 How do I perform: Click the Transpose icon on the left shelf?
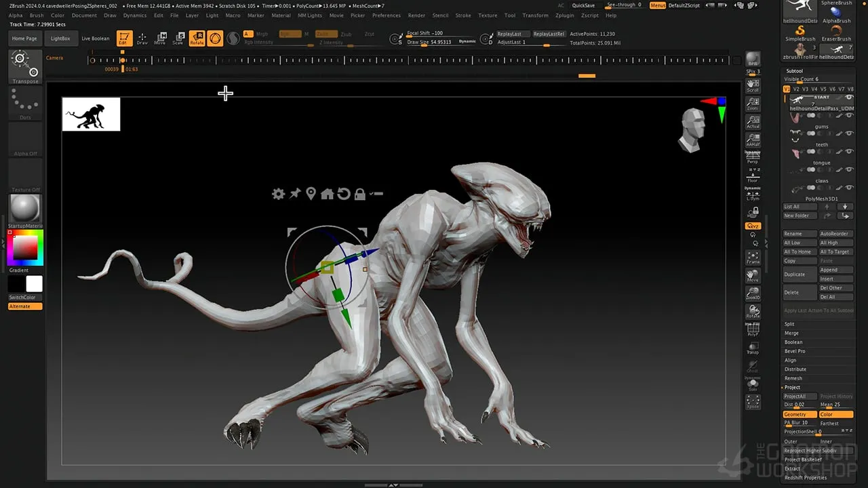[x=25, y=66]
